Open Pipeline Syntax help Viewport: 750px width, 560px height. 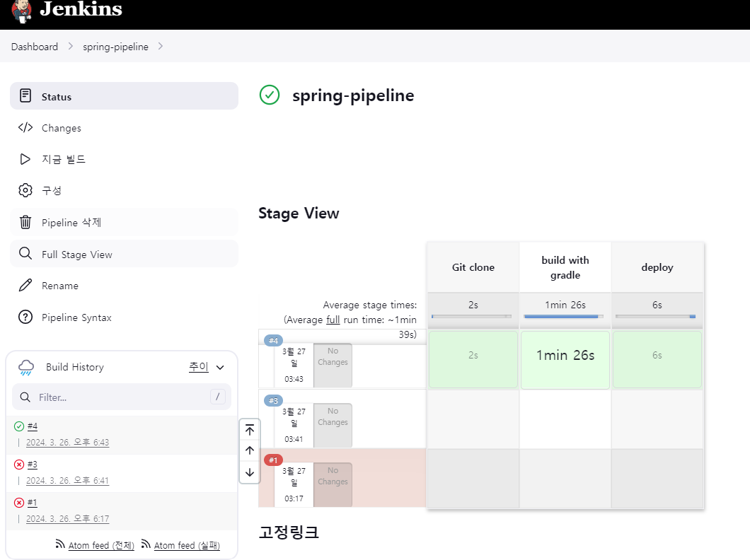[x=124, y=317]
